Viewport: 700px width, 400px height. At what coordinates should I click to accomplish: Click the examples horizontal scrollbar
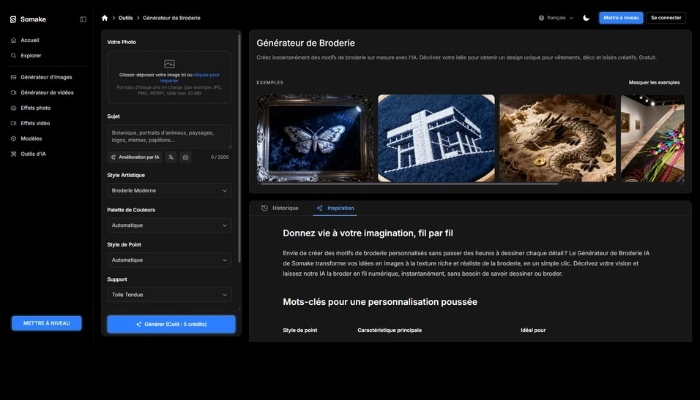point(409,183)
